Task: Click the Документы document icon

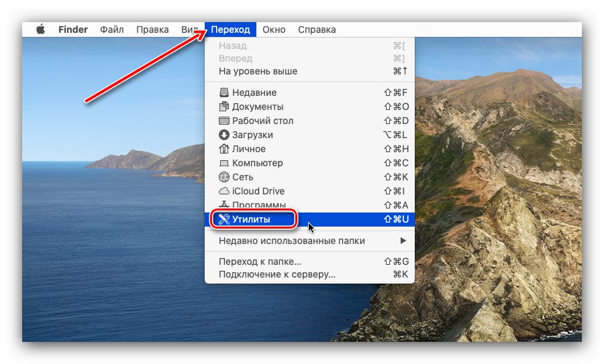Action: (x=223, y=107)
